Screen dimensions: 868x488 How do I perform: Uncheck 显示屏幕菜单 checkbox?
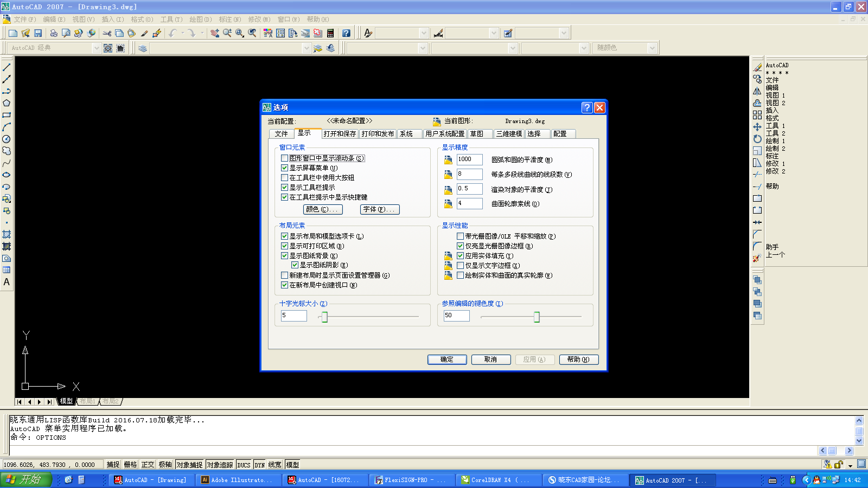pyautogui.click(x=284, y=168)
